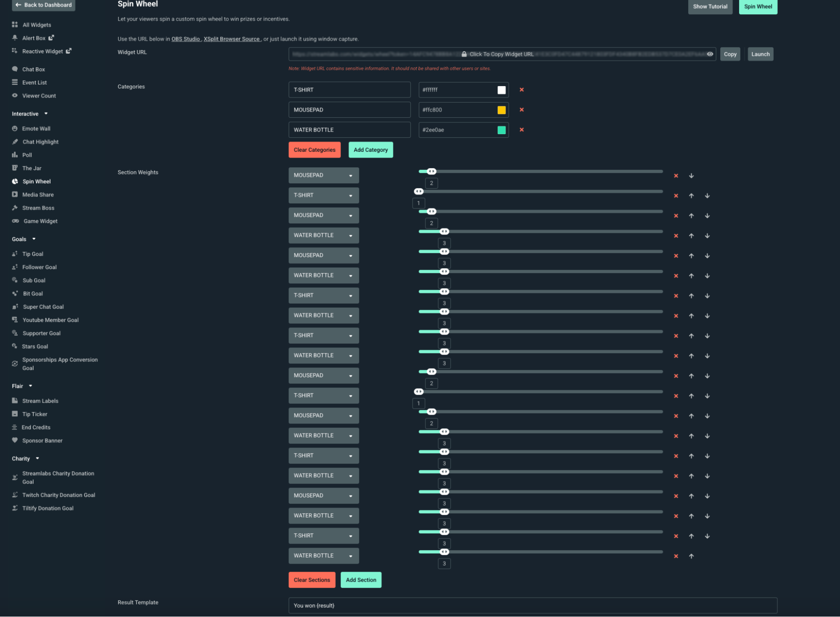Open Reactive Widget external link icon

pyautogui.click(x=69, y=51)
